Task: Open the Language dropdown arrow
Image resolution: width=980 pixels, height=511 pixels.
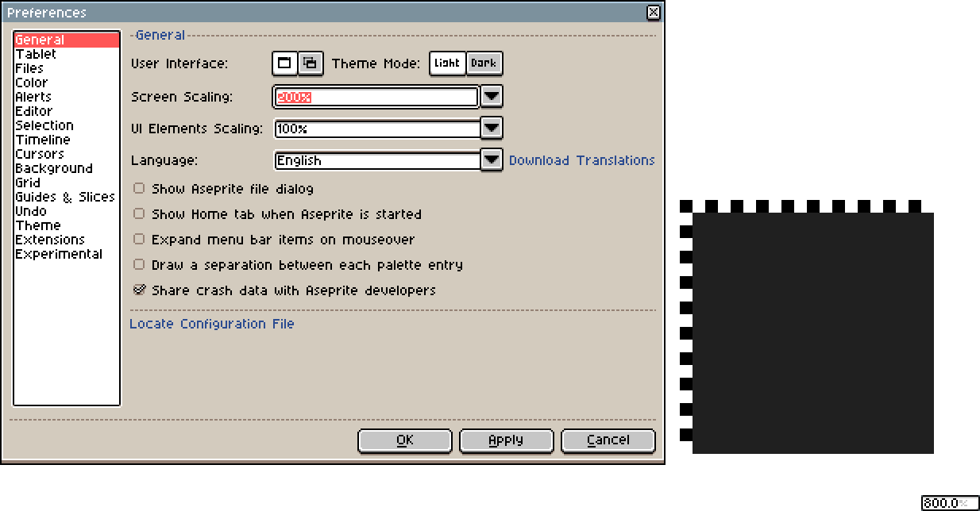Action: (x=492, y=160)
